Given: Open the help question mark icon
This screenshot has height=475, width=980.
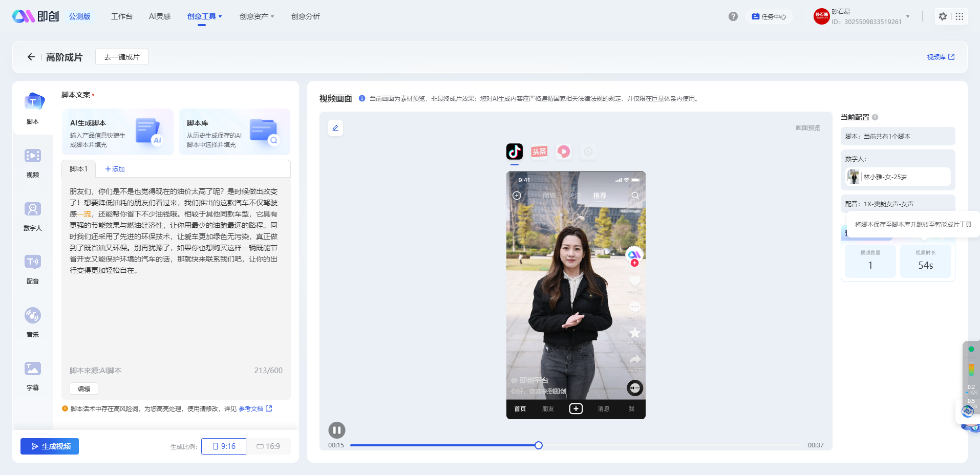Looking at the screenshot, I should tap(733, 16).
